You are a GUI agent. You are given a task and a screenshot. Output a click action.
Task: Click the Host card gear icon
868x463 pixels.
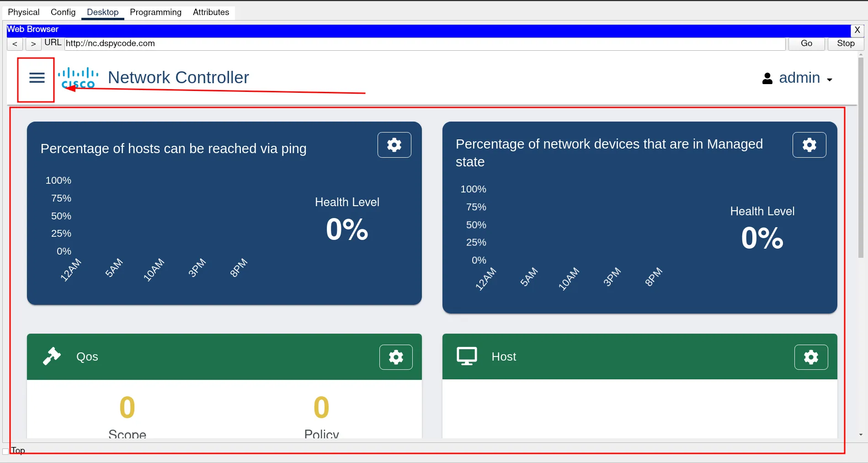(x=811, y=357)
